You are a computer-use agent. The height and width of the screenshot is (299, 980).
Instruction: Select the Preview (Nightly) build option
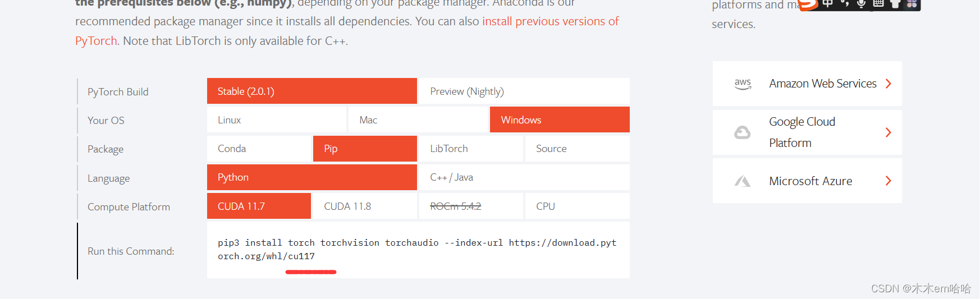(x=524, y=91)
